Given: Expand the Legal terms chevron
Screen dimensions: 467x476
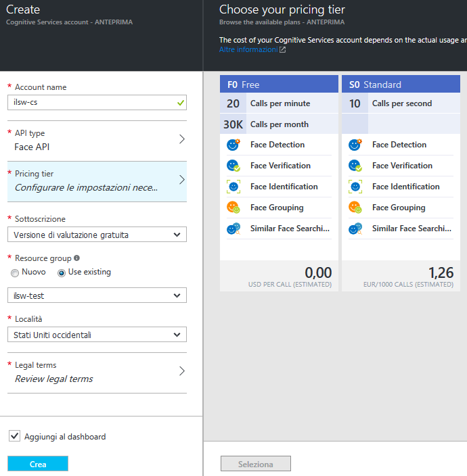Looking at the screenshot, I should coord(181,371).
